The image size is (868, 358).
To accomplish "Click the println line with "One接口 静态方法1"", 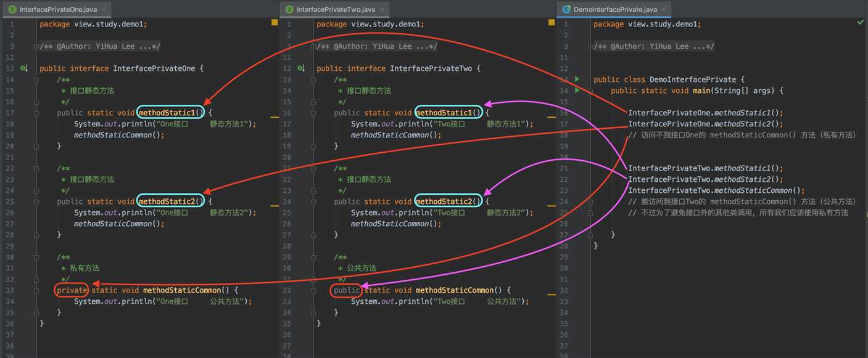I will (x=165, y=124).
